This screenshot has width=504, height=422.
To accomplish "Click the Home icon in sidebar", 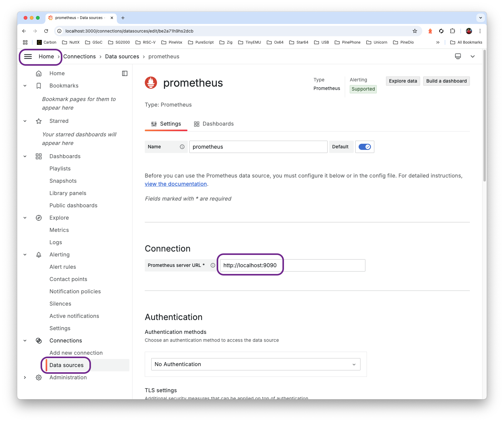I will [x=39, y=73].
